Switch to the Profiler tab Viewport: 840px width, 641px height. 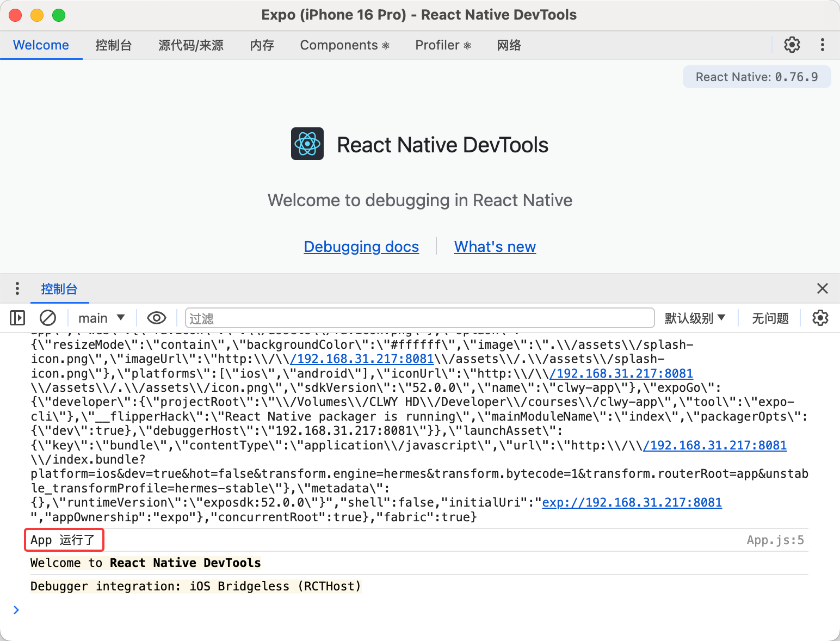[443, 45]
